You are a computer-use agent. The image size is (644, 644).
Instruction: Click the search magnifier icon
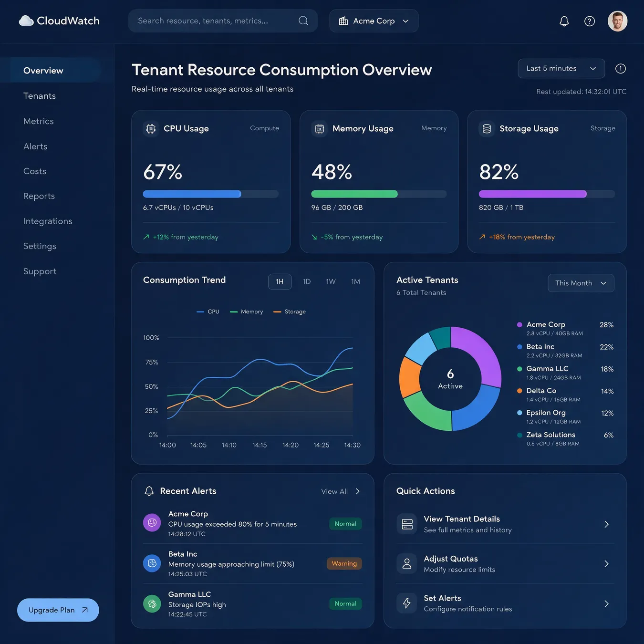[x=303, y=21]
